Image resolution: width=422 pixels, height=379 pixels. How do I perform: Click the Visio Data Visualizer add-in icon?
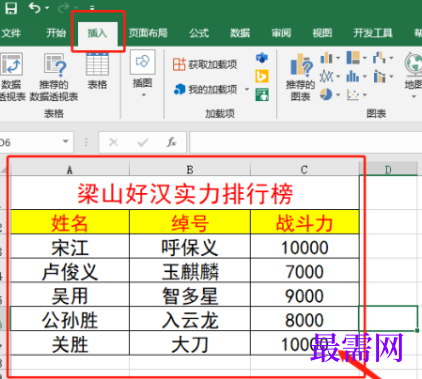(262, 58)
